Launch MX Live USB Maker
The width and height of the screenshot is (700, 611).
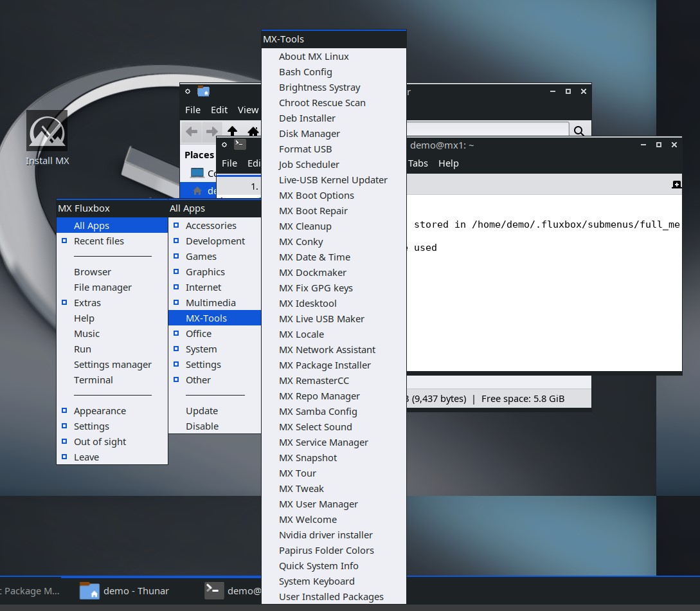point(334,319)
